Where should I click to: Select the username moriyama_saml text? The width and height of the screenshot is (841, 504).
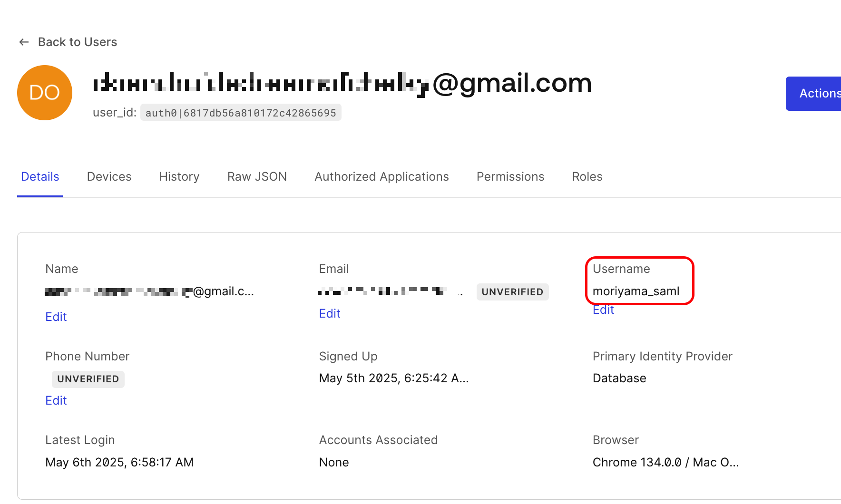click(636, 291)
